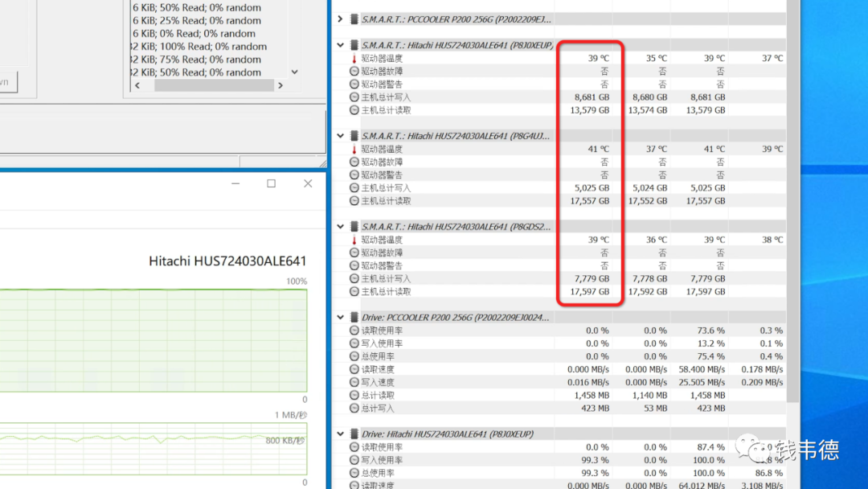Click 读取使用率 circle icon in Drive: Hitachi group
This screenshot has width=868, height=489.
354,447
